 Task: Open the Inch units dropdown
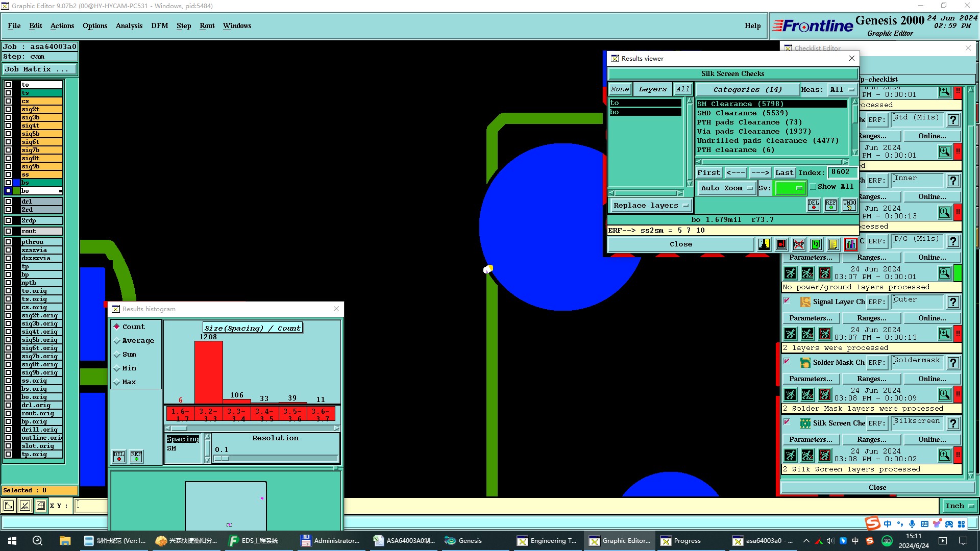click(959, 506)
